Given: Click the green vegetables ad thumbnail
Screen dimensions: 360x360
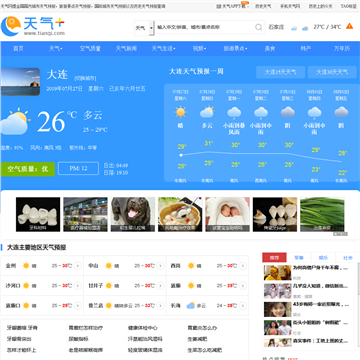Looking at the screenshot, I should (322, 214).
